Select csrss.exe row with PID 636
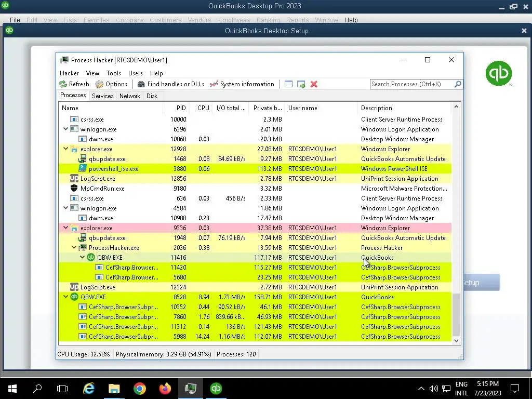532x399 pixels. click(255, 198)
